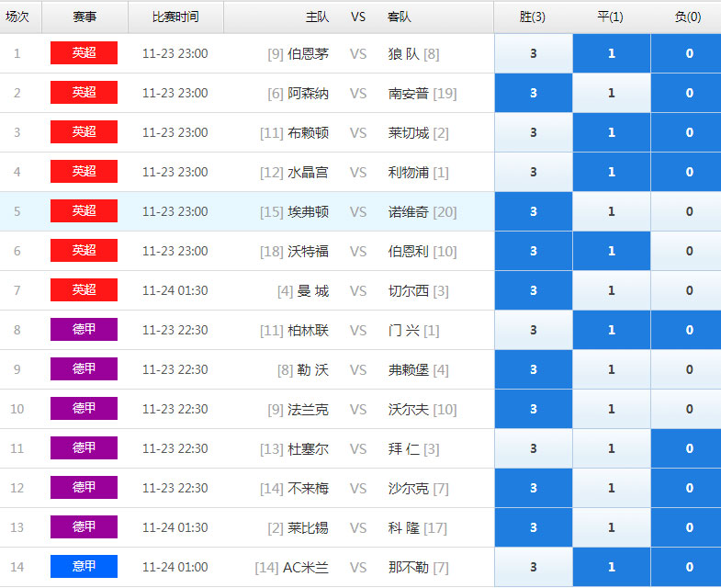Click away team name 切尔西

point(409,291)
